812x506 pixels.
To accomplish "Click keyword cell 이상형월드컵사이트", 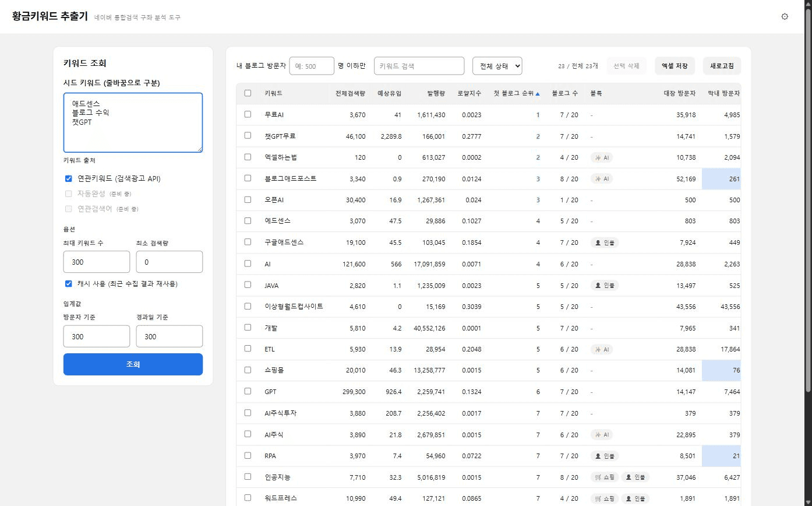I will 294,307.
